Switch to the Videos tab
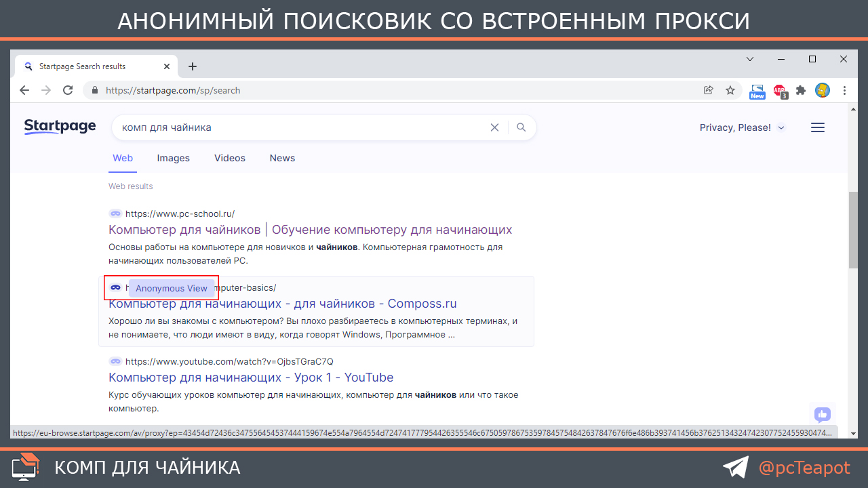Viewport: 868px width, 488px height. [230, 158]
